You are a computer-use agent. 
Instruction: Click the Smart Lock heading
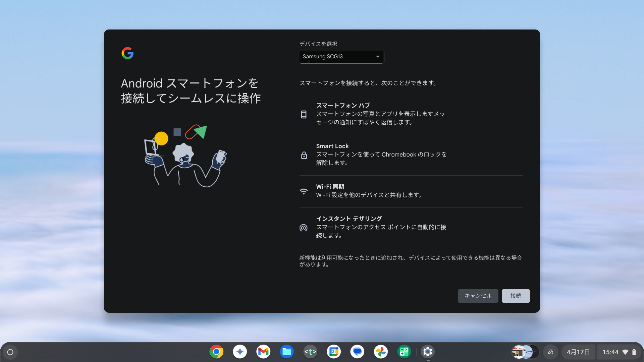click(x=332, y=146)
